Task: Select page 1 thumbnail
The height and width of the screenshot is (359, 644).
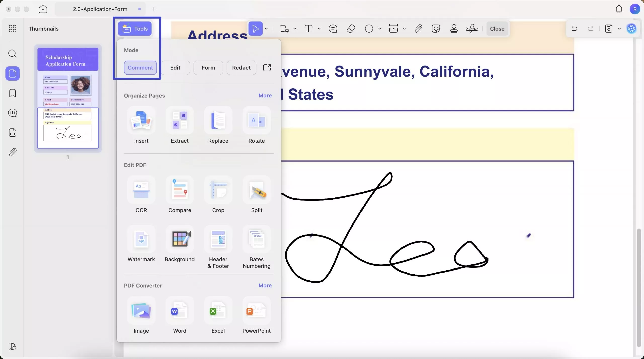Action: point(68,99)
